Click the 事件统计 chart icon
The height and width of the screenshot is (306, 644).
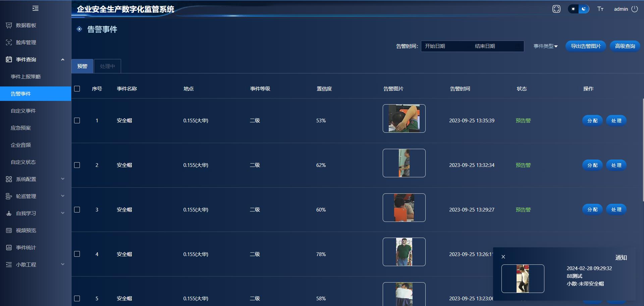click(x=9, y=248)
